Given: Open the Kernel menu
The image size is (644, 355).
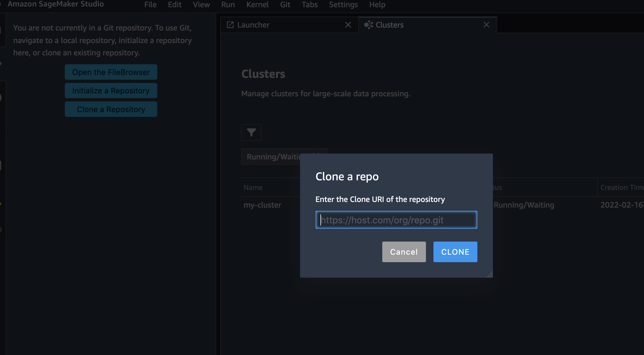Looking at the screenshot, I should pyautogui.click(x=257, y=5).
